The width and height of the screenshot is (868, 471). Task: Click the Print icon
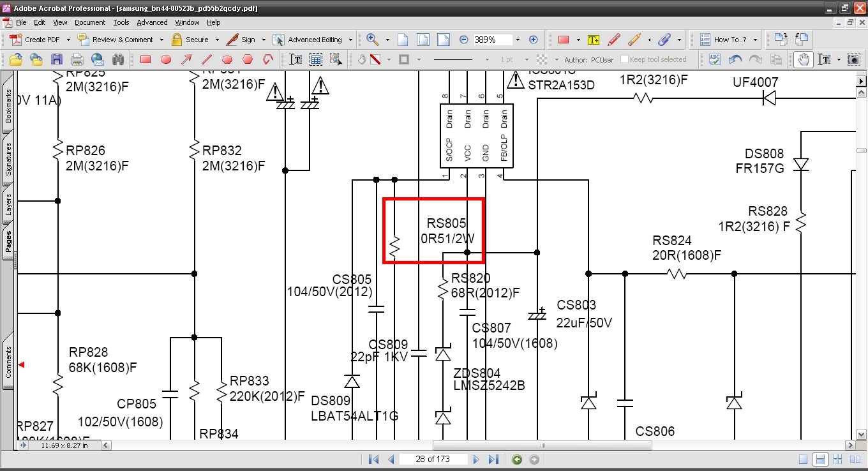(x=77, y=59)
